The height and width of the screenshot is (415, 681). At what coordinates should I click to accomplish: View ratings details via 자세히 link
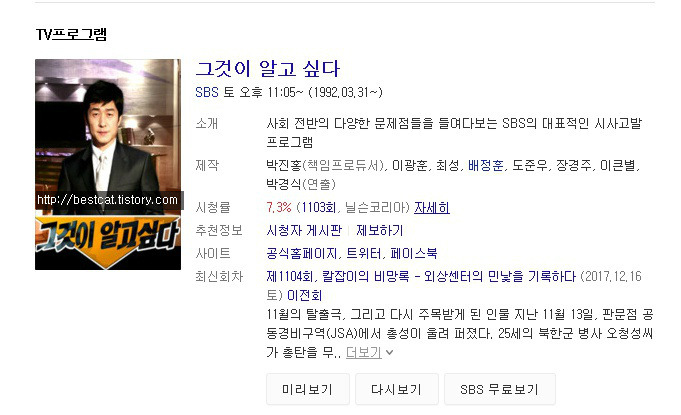tap(432, 208)
